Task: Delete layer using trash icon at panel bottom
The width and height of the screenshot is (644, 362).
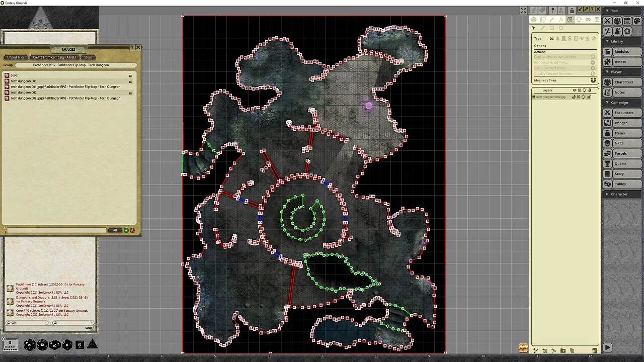Action: point(595,350)
